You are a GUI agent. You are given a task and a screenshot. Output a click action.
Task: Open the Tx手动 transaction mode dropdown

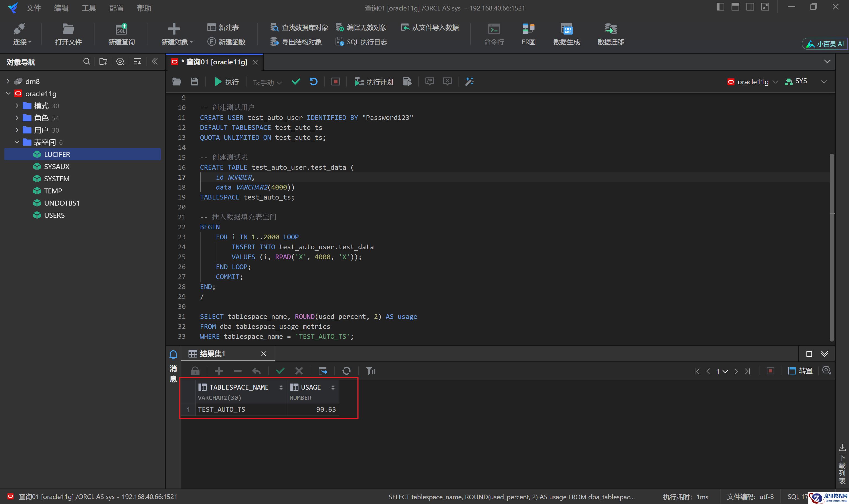267,83
